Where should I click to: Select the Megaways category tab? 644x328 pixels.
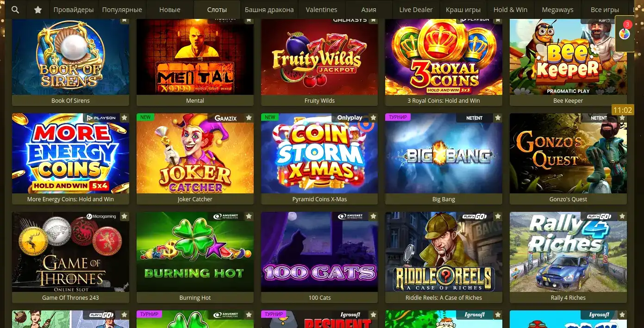557,10
